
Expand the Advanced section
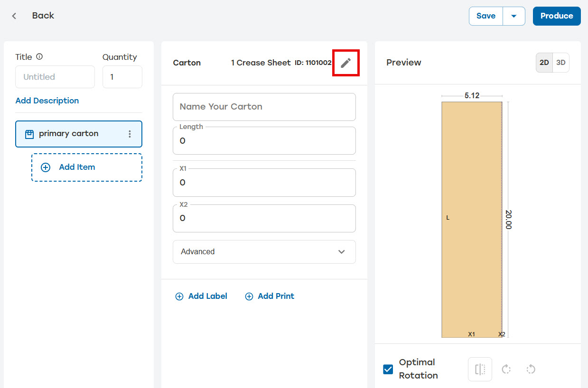[x=264, y=252]
